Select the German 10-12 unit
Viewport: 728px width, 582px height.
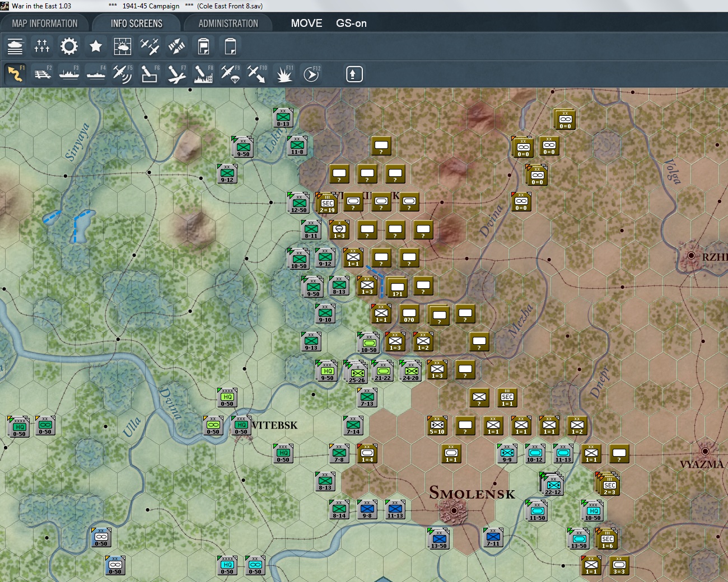[x=535, y=453]
